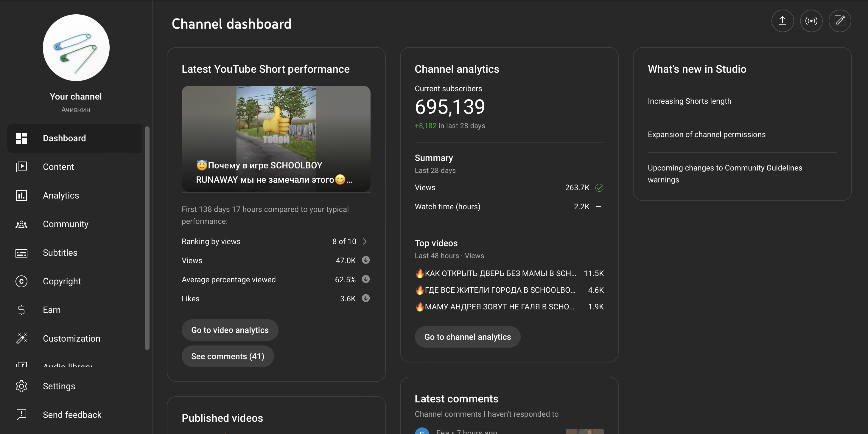This screenshot has height=434, width=868.
Task: Click the down-arrow indicator beside Likes 3.6K
Action: tap(365, 298)
